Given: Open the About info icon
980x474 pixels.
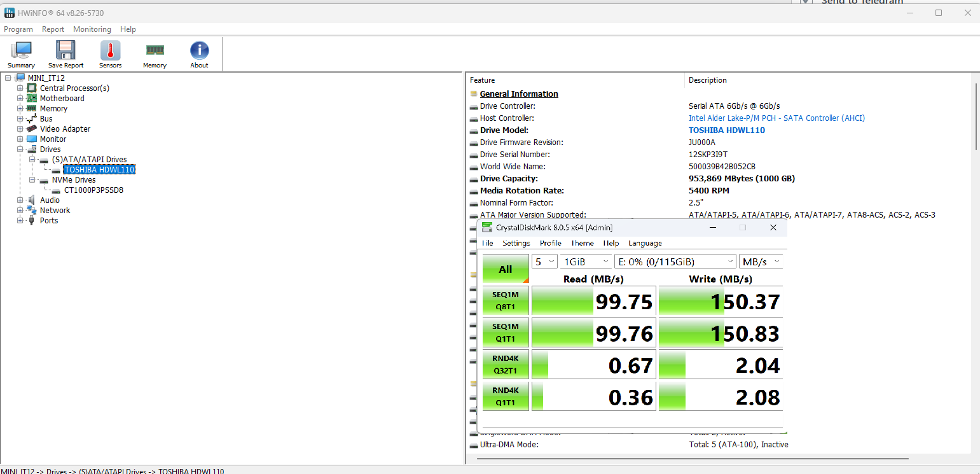Looking at the screenshot, I should pyautogui.click(x=199, y=50).
